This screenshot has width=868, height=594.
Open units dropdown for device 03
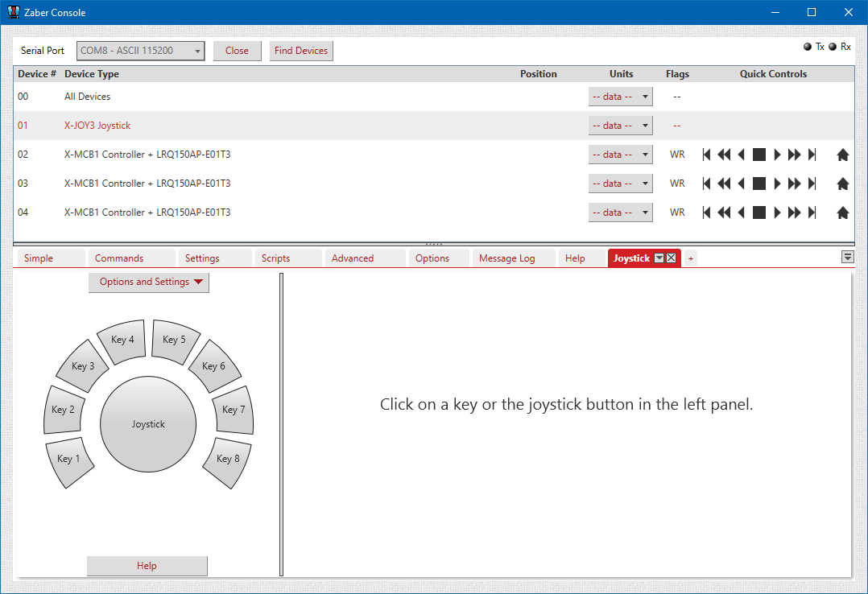621,184
